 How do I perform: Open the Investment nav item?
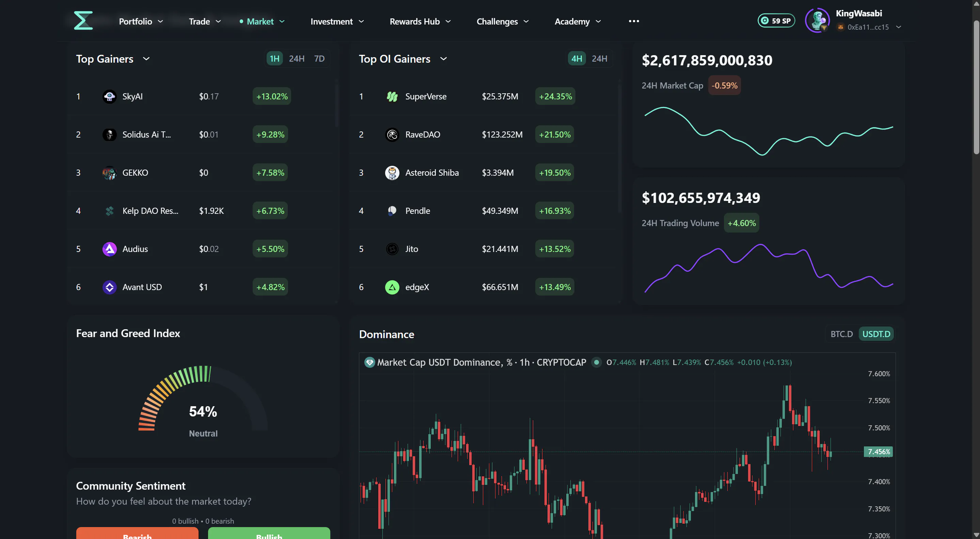pyautogui.click(x=332, y=21)
